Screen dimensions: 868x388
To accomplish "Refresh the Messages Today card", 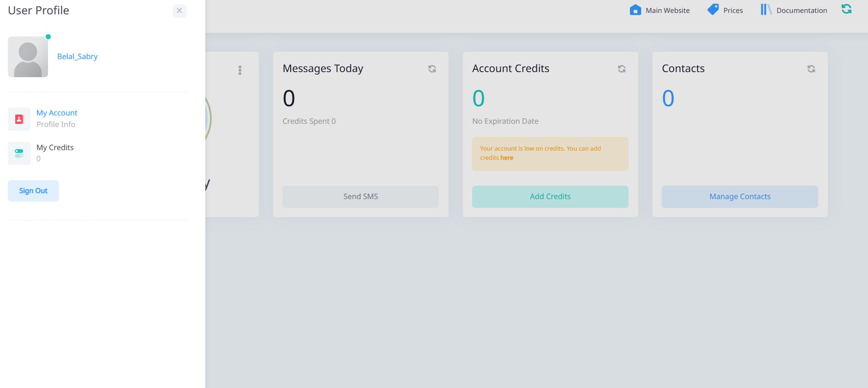I will tap(432, 69).
